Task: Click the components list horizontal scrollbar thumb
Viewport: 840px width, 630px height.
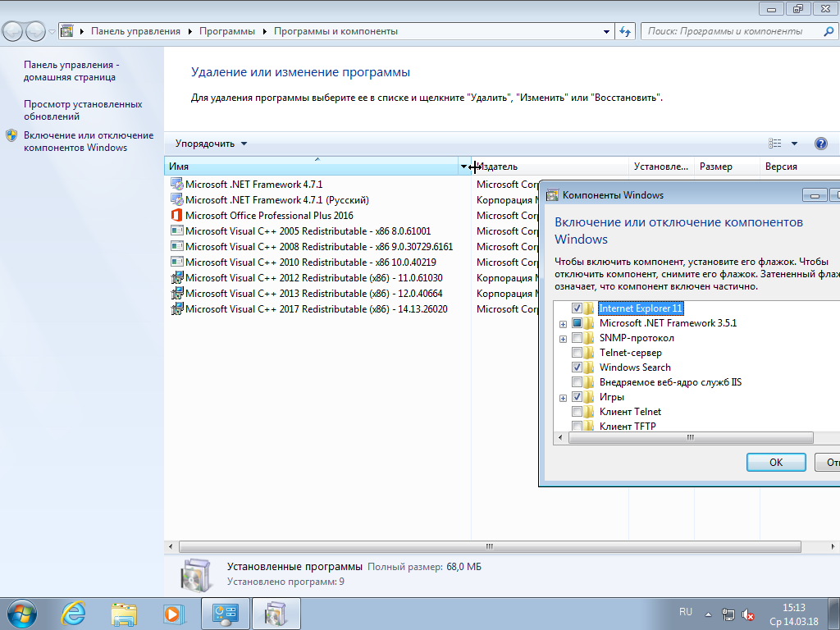Action: [x=691, y=438]
